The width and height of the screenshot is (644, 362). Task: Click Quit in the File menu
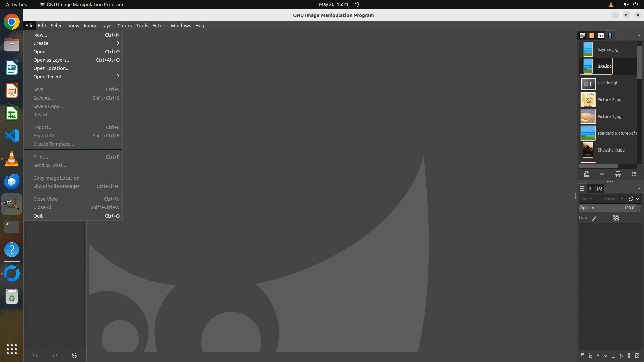click(x=38, y=216)
